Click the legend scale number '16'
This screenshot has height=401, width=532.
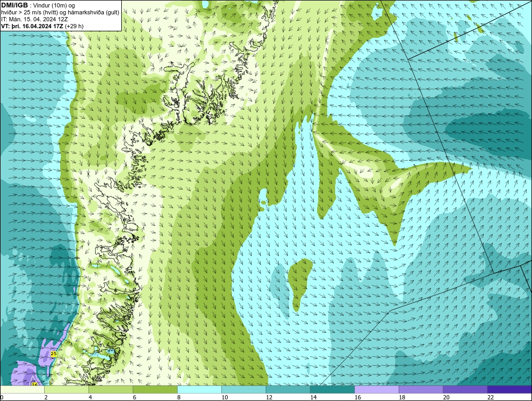(x=358, y=398)
